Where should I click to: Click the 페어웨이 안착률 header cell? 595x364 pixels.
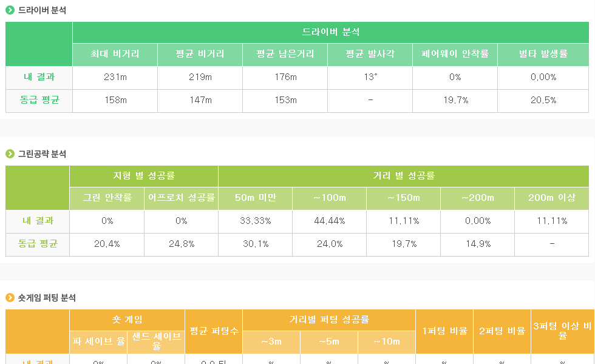tap(455, 55)
